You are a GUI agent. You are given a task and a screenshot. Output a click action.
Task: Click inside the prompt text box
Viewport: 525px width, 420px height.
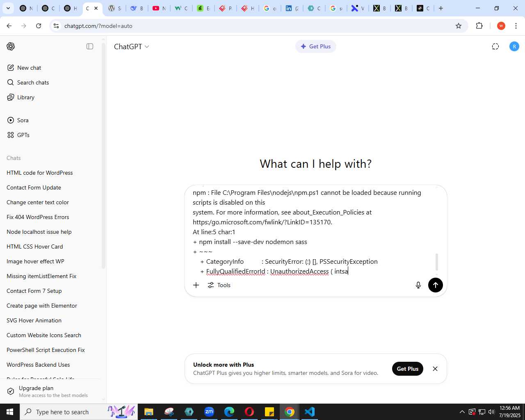(312, 232)
